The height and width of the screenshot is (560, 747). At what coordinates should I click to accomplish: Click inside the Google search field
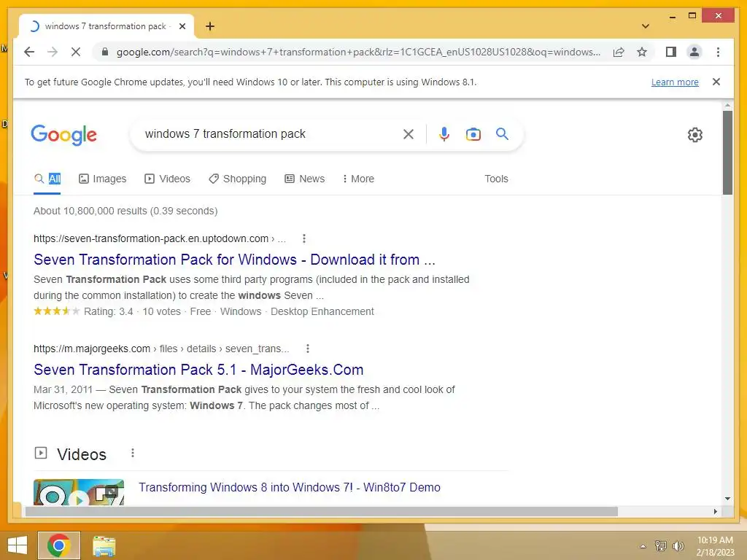click(271, 134)
